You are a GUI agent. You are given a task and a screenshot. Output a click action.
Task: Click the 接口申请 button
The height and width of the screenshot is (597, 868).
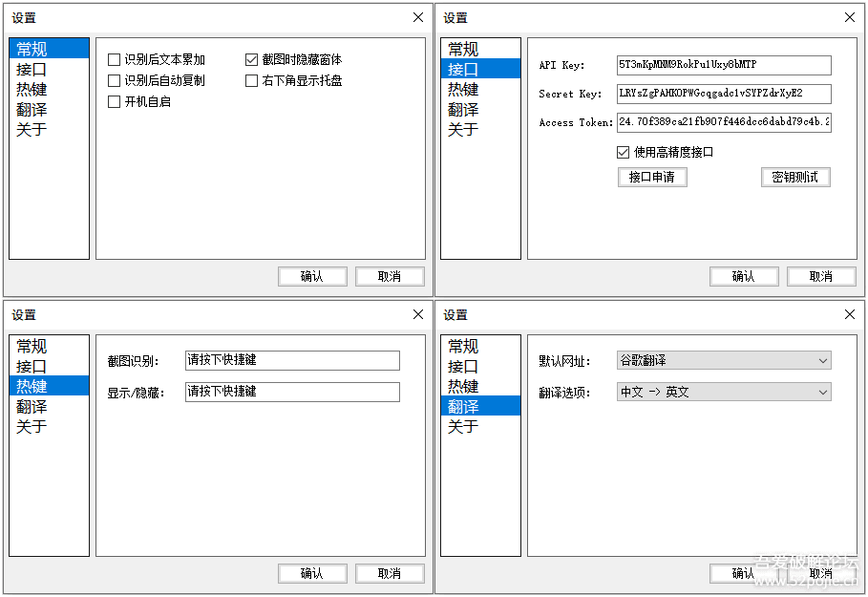click(652, 178)
